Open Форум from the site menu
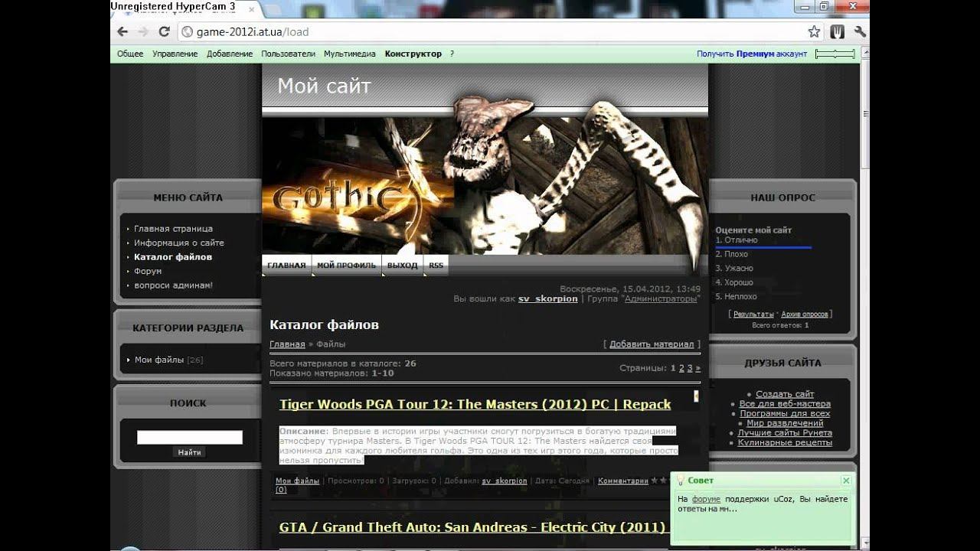The height and width of the screenshot is (551, 980). tap(148, 271)
